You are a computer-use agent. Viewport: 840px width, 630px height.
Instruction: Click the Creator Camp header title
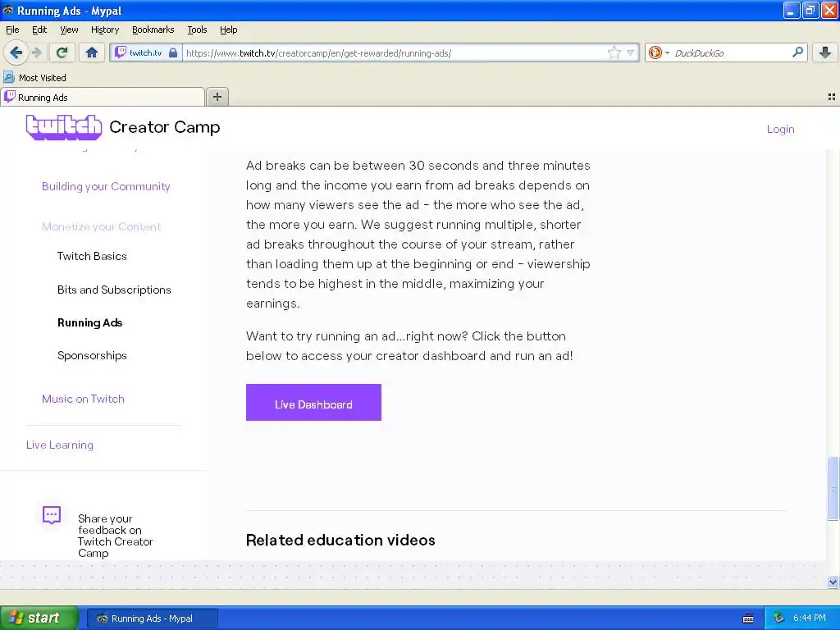tap(164, 127)
